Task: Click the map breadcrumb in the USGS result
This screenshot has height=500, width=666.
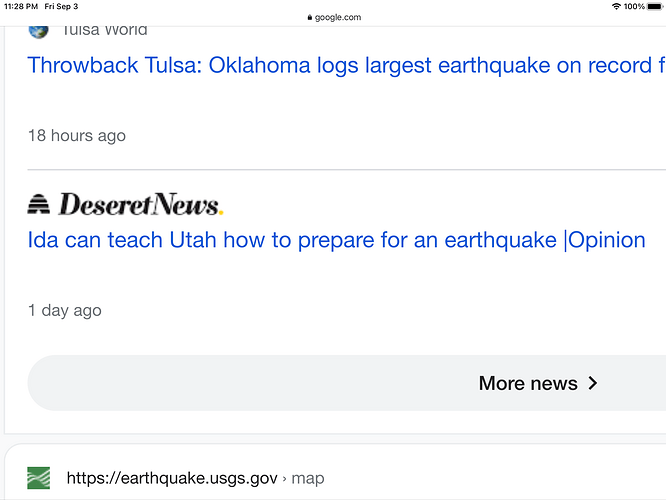Action: [308, 479]
